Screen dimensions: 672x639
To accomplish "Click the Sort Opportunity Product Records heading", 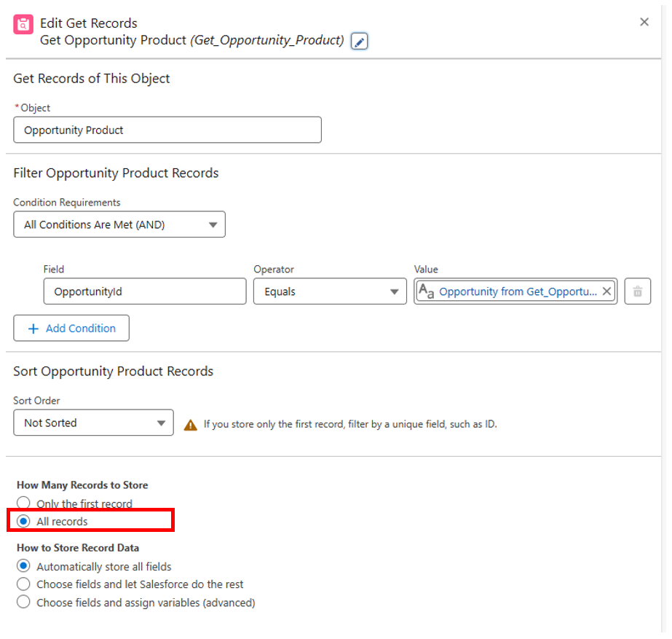I will click(113, 371).
